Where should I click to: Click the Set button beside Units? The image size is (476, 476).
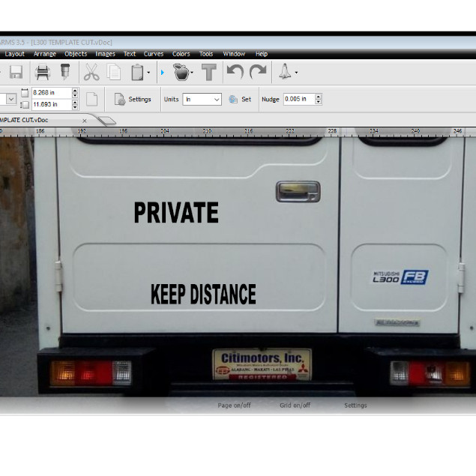pos(240,99)
